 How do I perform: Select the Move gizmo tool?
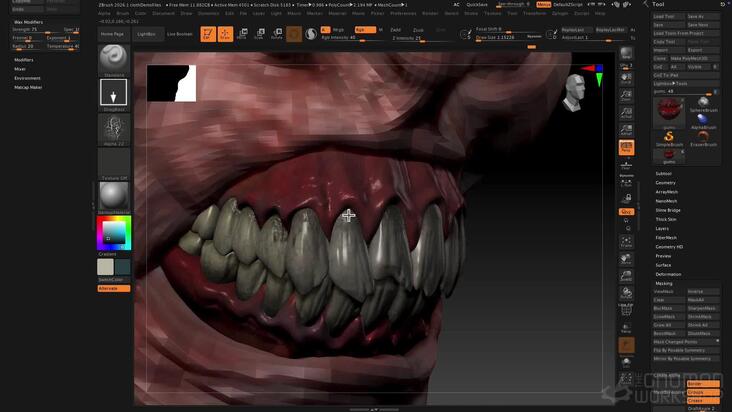tap(242, 34)
